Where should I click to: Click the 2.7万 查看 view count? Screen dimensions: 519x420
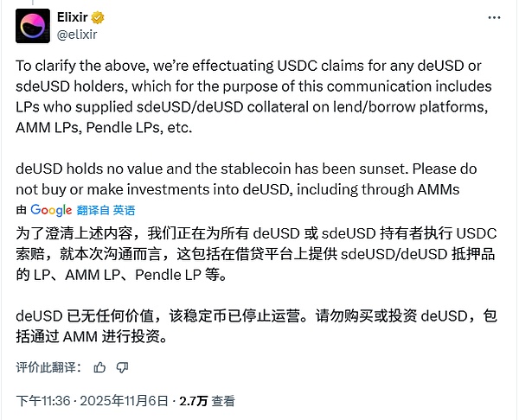(x=206, y=402)
